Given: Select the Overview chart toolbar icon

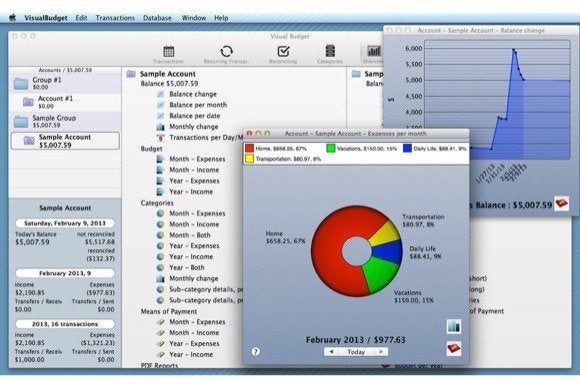Looking at the screenshot, I should click(x=373, y=54).
